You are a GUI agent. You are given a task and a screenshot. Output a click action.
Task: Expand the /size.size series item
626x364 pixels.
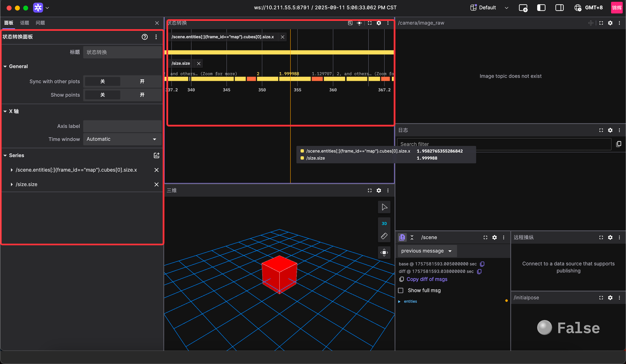point(12,184)
